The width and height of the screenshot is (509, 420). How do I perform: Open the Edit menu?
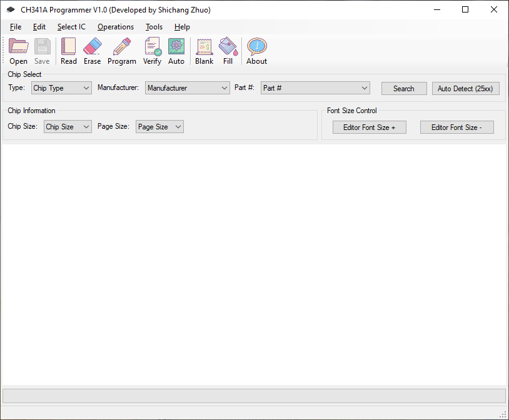(39, 27)
